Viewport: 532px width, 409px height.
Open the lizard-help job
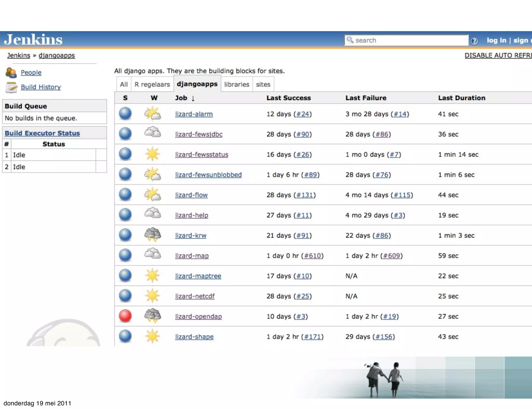coord(191,215)
